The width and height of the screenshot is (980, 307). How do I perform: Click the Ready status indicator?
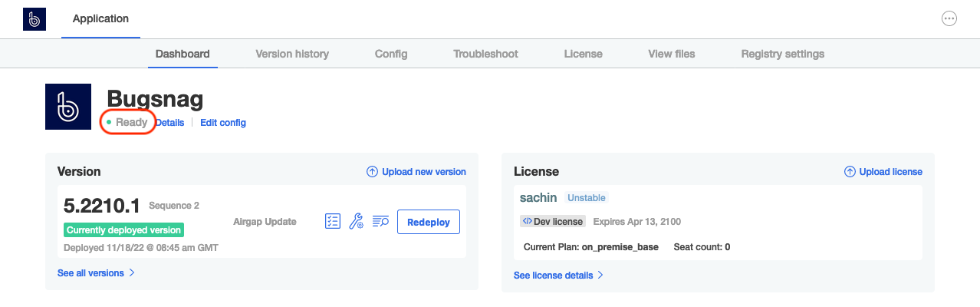(127, 122)
